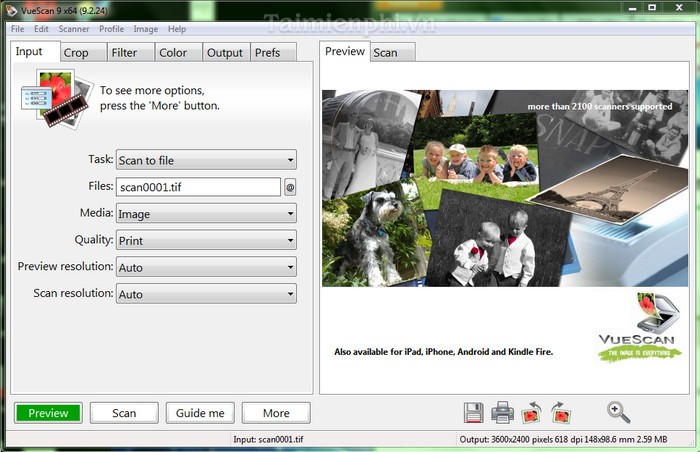Screen dimensions: 700x452
Task: Click the Guide me button
Action: point(200,413)
